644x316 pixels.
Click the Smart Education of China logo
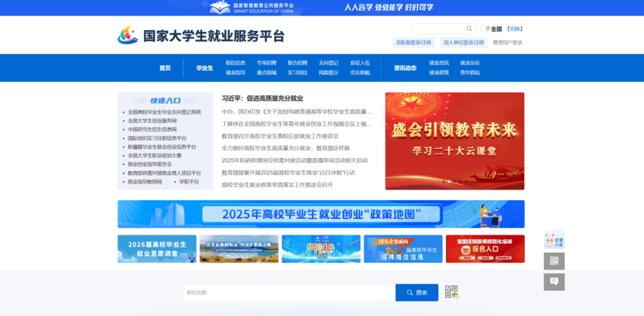click(x=251, y=7)
